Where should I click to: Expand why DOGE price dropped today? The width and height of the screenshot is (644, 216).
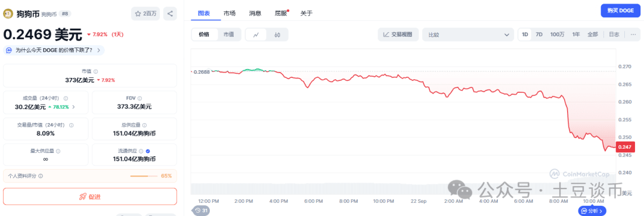(54, 50)
